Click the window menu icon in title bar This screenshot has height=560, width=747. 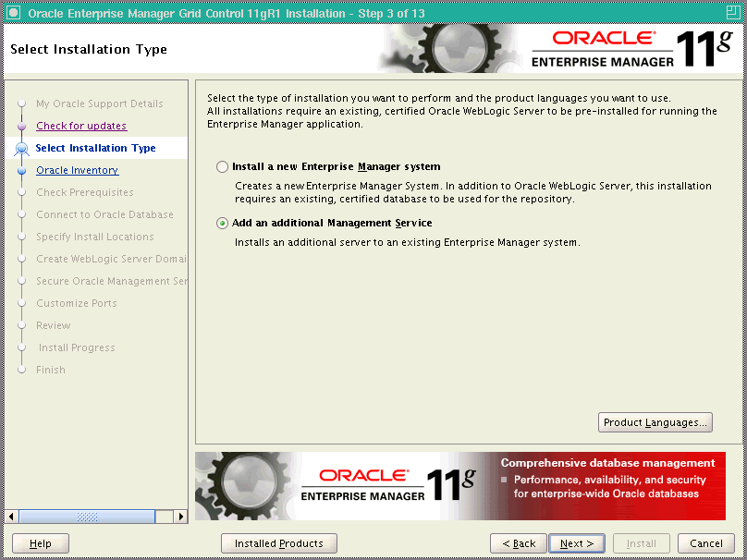point(13,13)
